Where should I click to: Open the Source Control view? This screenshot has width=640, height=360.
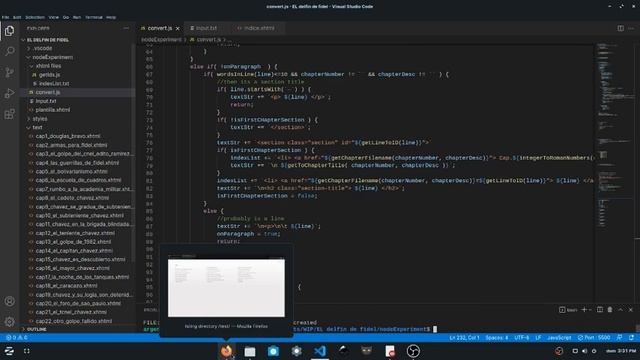(x=9, y=73)
